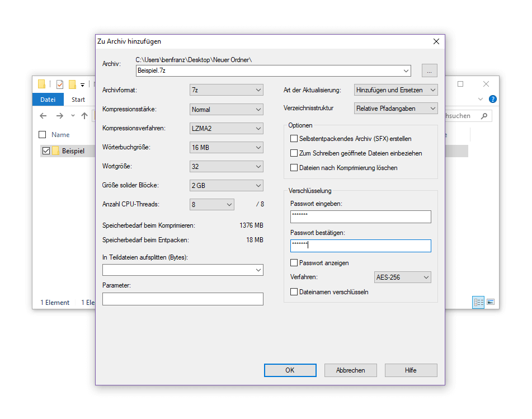This screenshot has width=532, height=419.
Task: Click the Passwort bestätigen field
Action: point(361,246)
